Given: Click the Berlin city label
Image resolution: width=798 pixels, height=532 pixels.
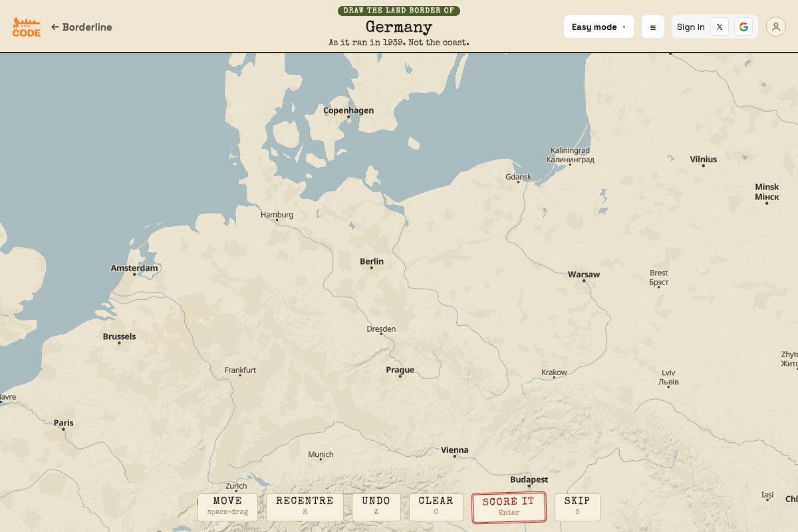Looking at the screenshot, I should [x=372, y=261].
